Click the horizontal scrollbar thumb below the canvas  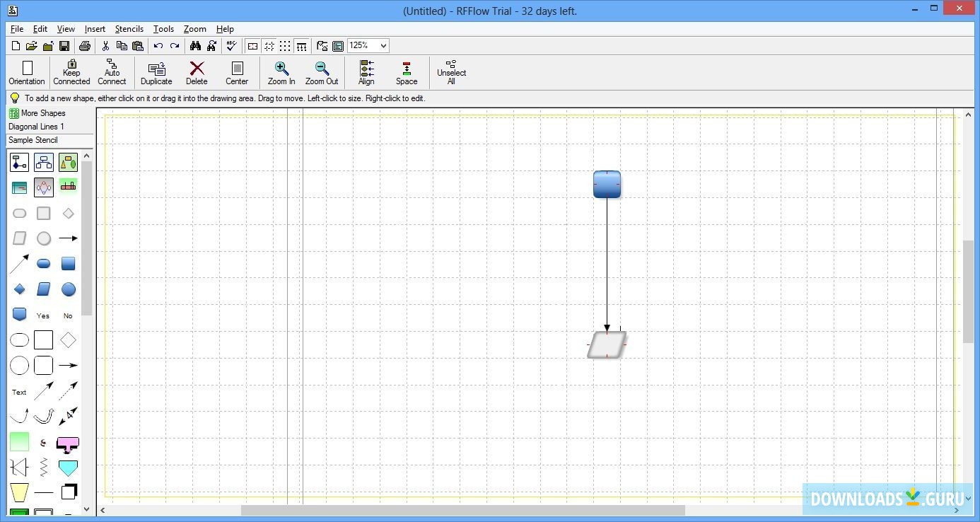(x=462, y=510)
